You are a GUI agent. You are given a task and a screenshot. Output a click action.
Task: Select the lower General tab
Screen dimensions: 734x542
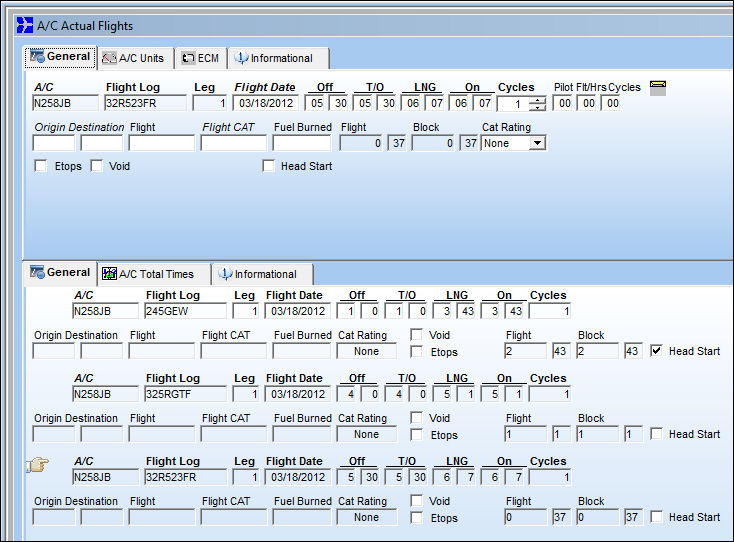[60, 272]
